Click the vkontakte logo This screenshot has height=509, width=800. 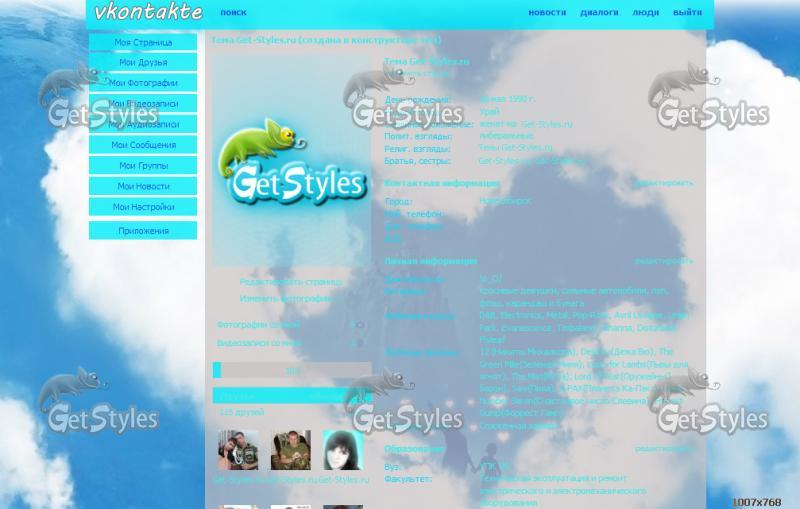(148, 12)
